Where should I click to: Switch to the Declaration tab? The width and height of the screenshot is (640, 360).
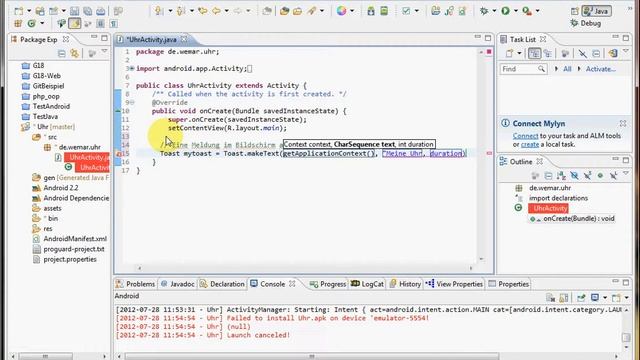[x=222, y=284]
